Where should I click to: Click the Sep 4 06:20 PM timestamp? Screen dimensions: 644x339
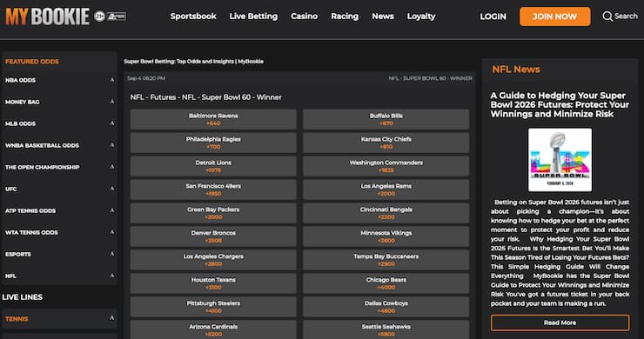pyautogui.click(x=146, y=78)
